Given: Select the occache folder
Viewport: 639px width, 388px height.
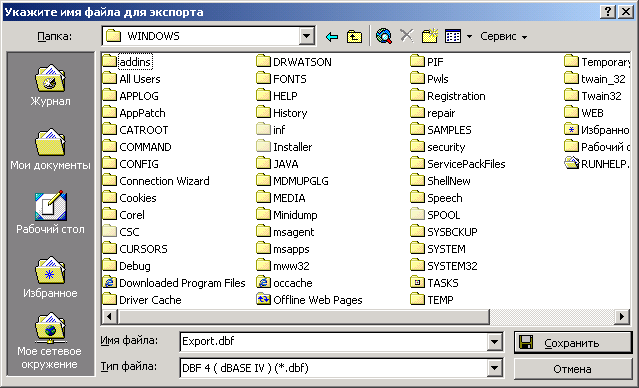Looking at the screenshot, I should [x=284, y=283].
